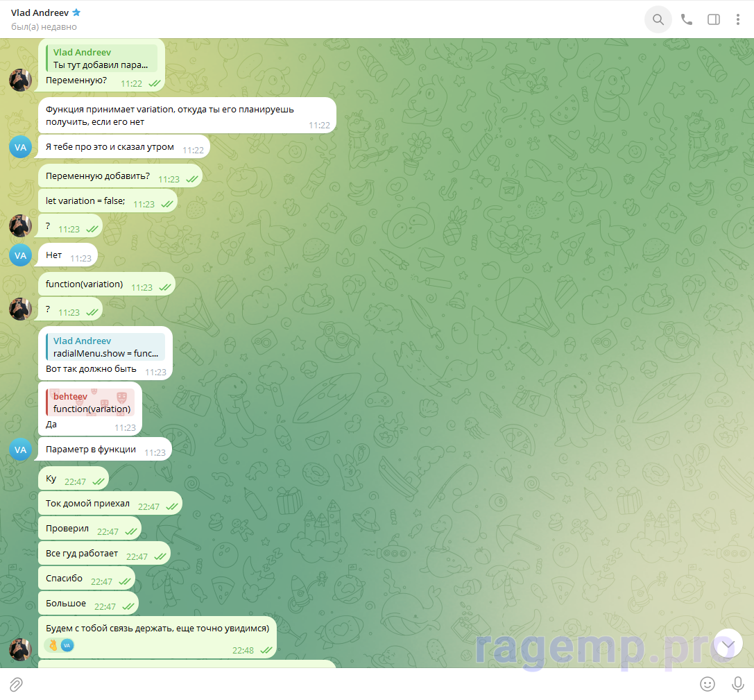Start a voice call with Vlad Andreev

pos(687,19)
